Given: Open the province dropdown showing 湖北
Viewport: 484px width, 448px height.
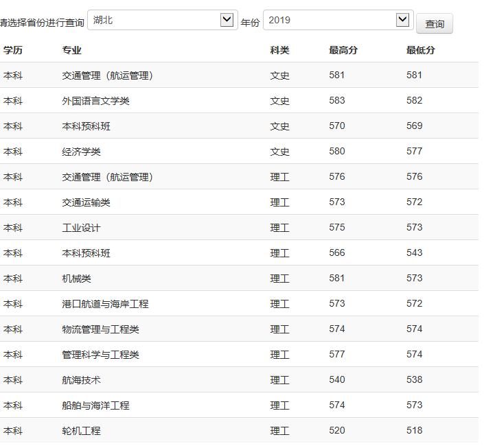Looking at the screenshot, I should (162, 20).
